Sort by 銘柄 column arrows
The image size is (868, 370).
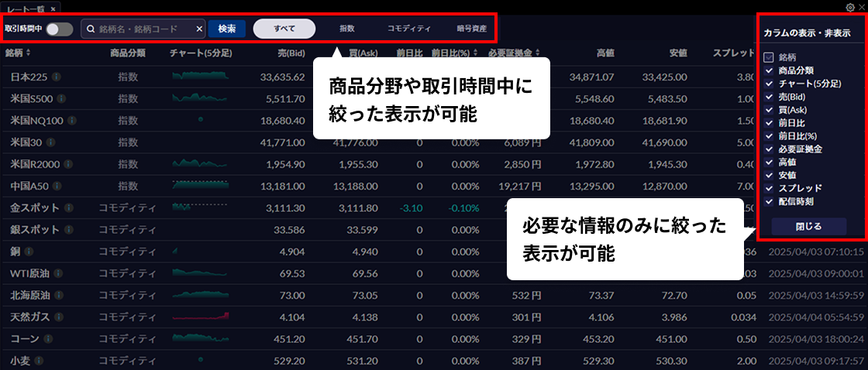coord(29,53)
